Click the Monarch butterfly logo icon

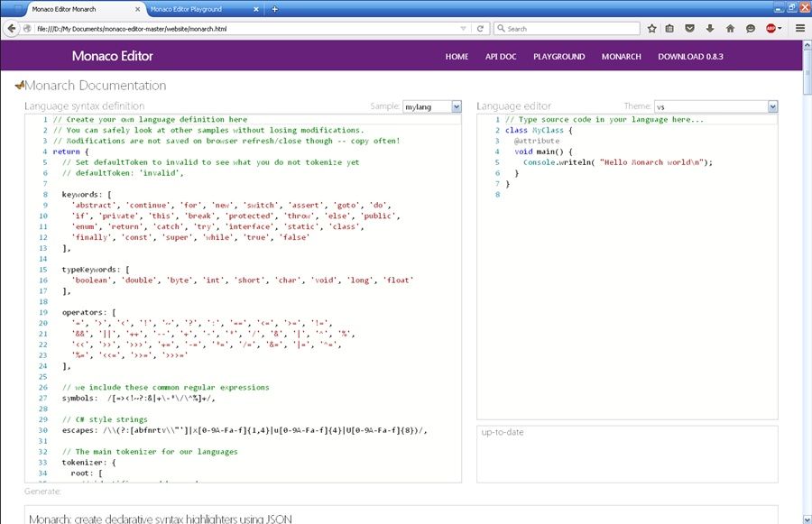tap(20, 85)
